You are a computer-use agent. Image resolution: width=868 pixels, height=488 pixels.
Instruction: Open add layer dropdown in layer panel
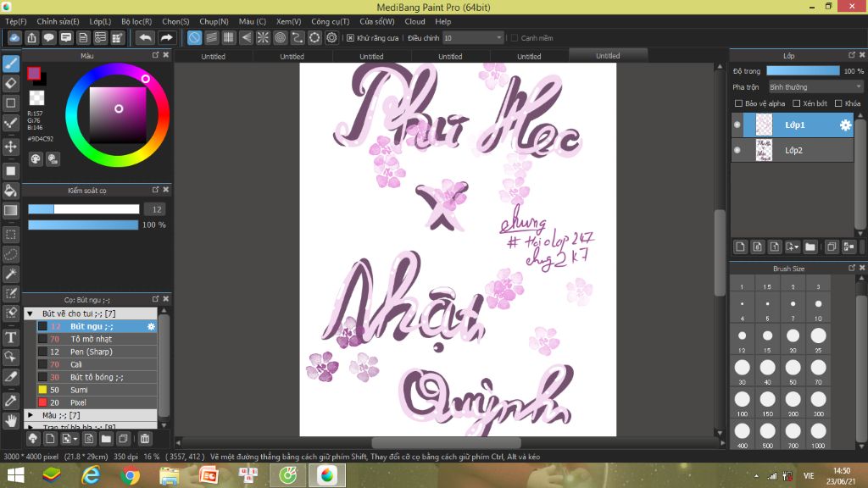793,247
